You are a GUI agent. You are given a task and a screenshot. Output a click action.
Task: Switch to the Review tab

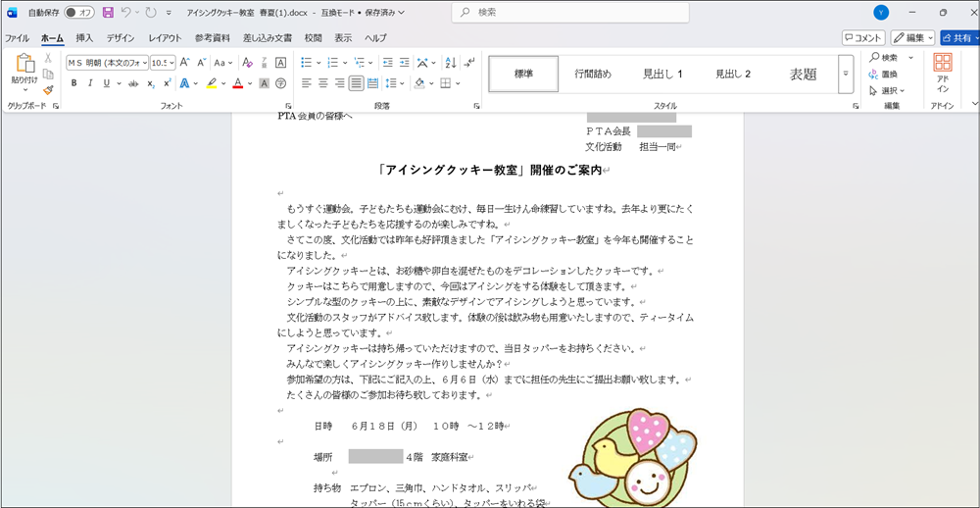click(x=314, y=37)
